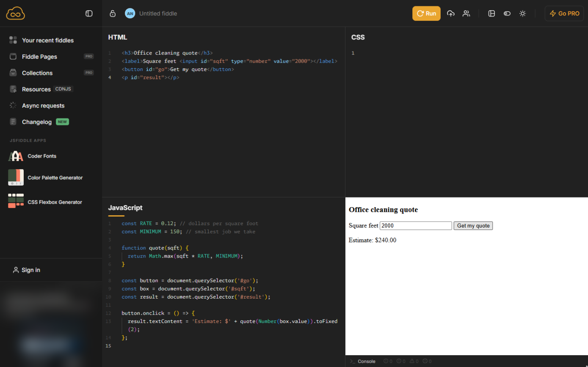Toggle the switch icon in top toolbar
Viewport: 588px width, 367px height.
pyautogui.click(x=507, y=14)
